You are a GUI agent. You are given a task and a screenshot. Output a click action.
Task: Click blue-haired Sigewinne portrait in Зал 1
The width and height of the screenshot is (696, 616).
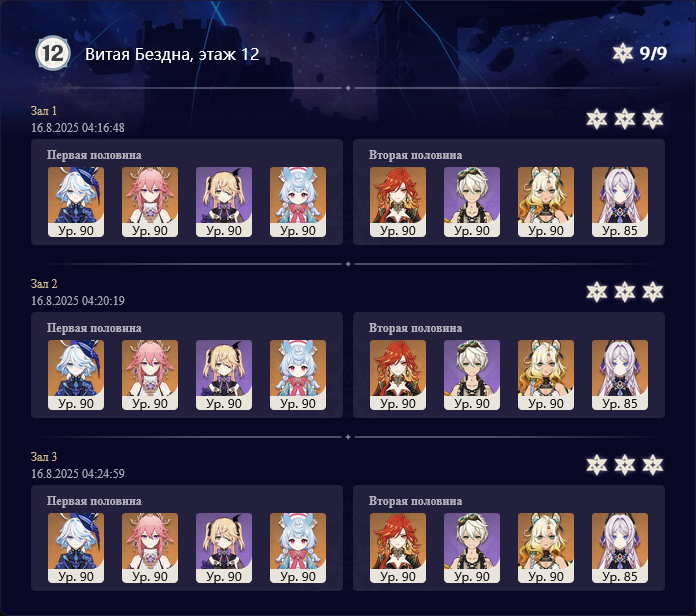pos(298,202)
